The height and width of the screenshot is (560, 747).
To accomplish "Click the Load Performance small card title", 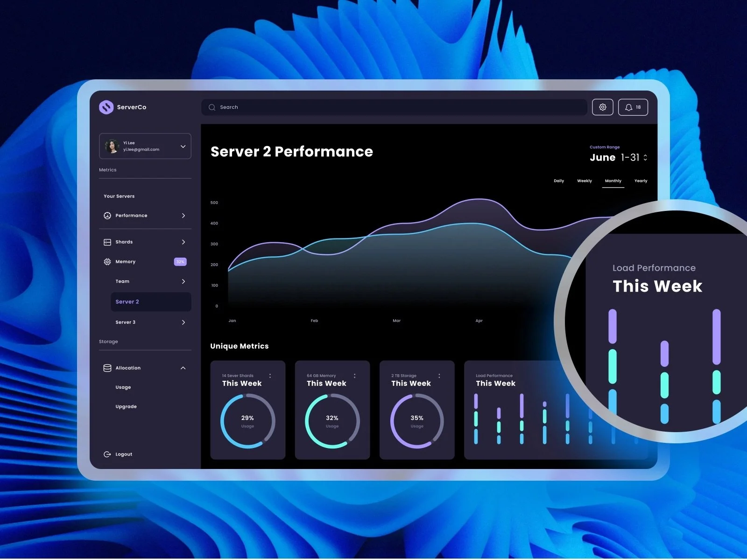I will [x=494, y=376].
